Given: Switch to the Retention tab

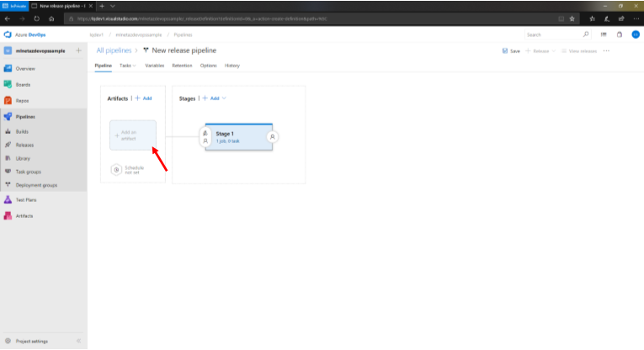Looking at the screenshot, I should coord(181,65).
